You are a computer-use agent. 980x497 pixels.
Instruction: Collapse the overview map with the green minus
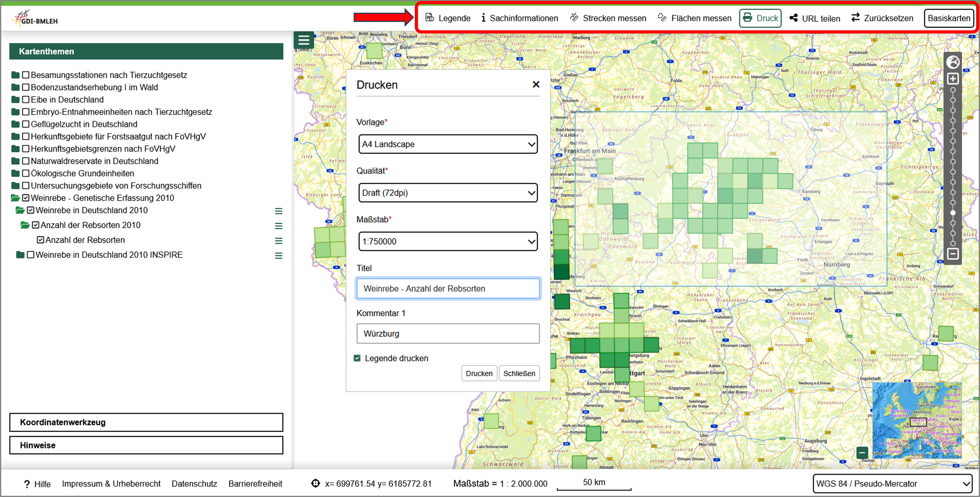[x=862, y=453]
